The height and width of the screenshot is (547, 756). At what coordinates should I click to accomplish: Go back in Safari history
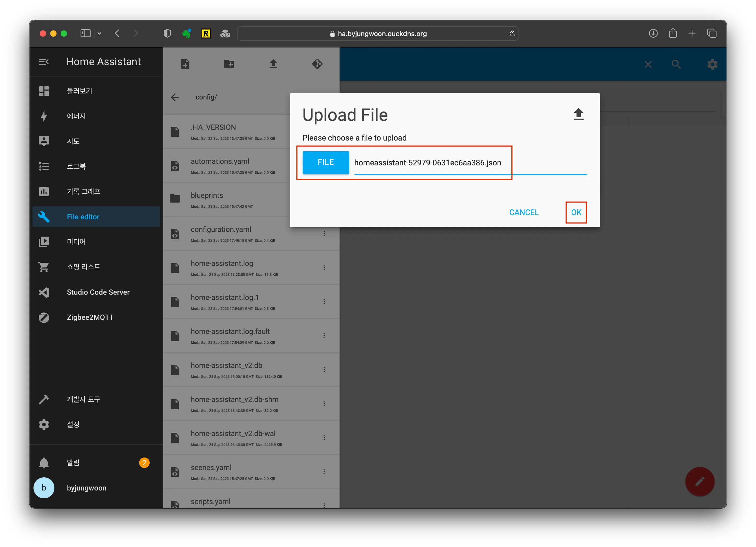pos(117,33)
